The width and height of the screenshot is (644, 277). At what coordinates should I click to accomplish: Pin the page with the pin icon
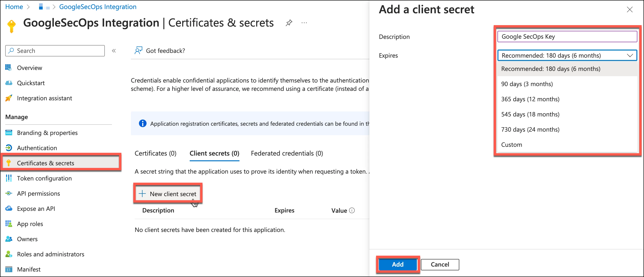289,23
